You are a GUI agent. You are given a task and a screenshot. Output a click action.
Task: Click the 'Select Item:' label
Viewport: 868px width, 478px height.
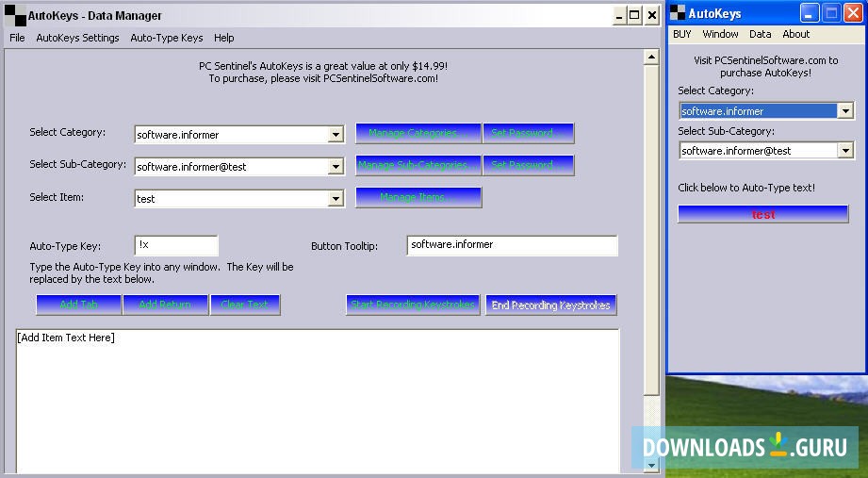[x=57, y=197]
